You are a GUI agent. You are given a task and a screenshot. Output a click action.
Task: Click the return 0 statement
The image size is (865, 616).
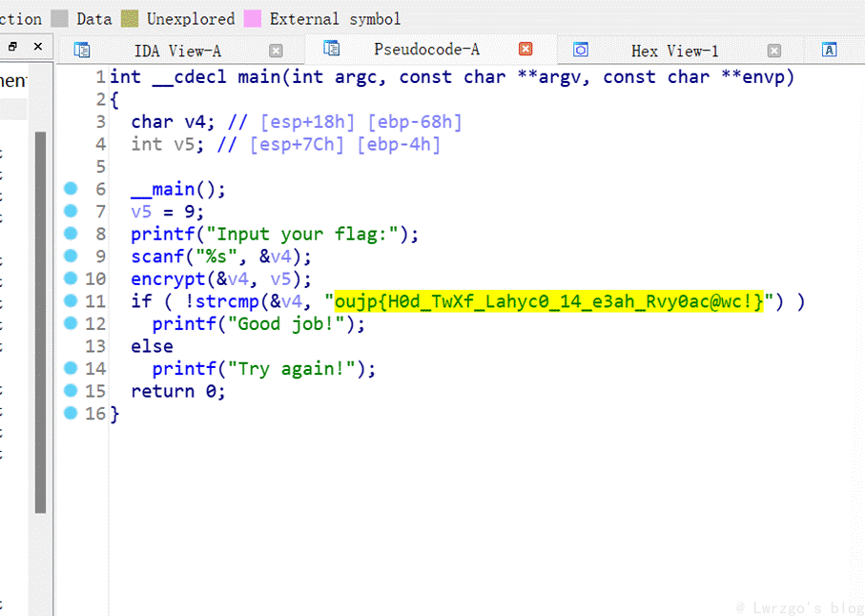(x=178, y=392)
